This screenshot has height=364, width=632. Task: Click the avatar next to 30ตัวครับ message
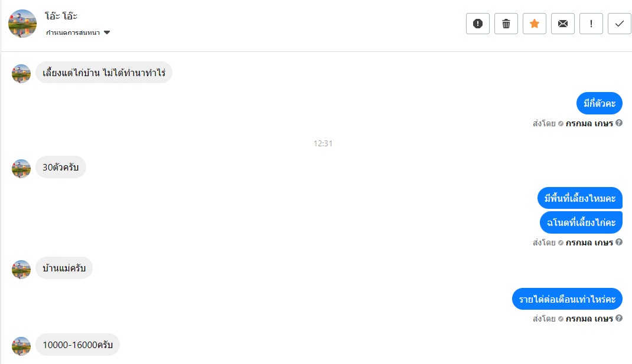(x=21, y=169)
